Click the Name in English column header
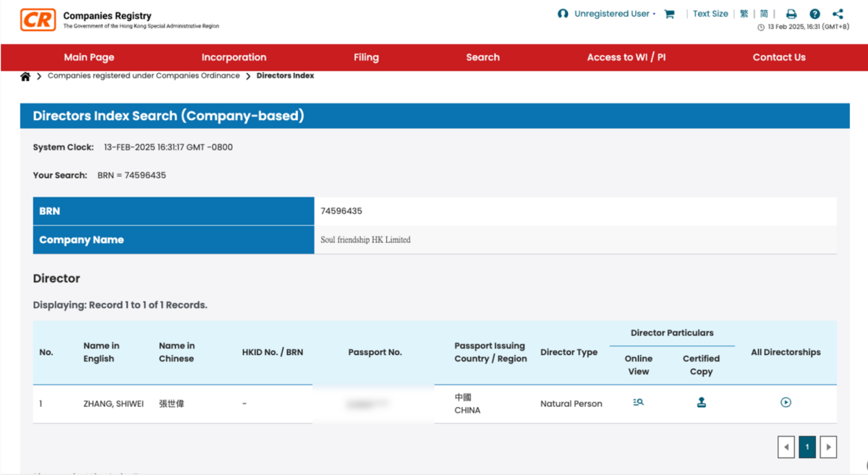This screenshot has height=475, width=868. click(x=101, y=352)
